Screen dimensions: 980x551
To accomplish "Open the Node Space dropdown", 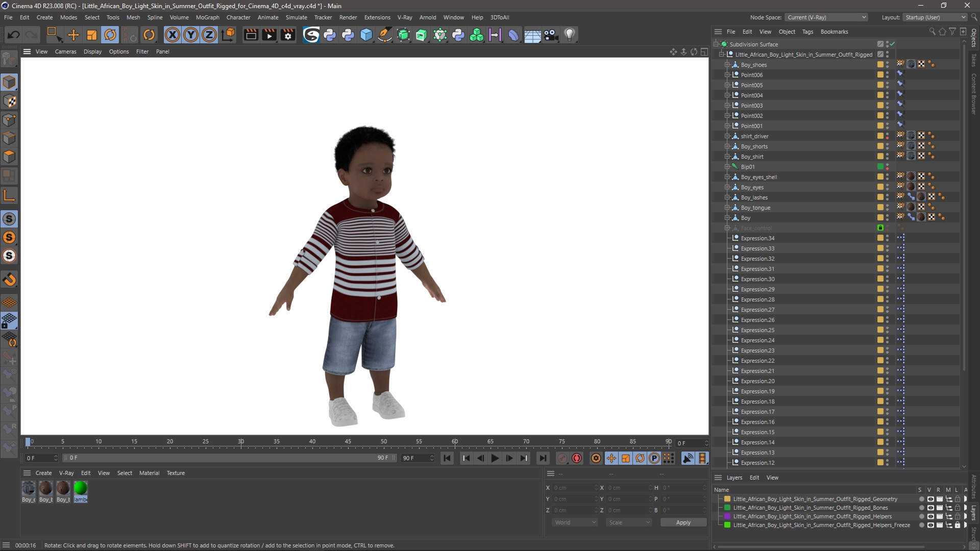I will click(825, 17).
